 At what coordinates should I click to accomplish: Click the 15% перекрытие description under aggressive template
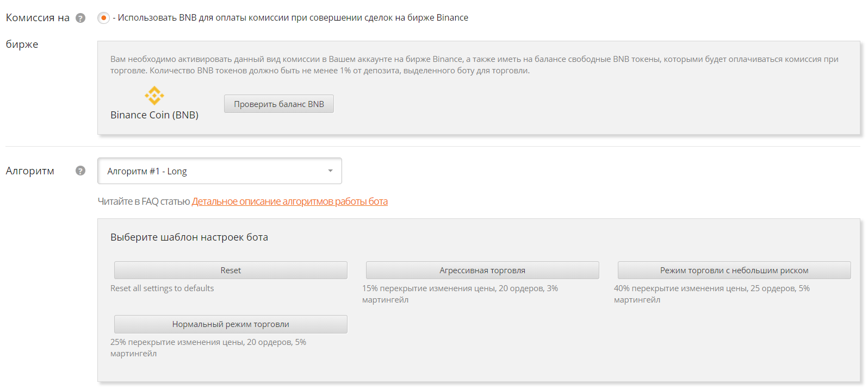click(x=460, y=294)
